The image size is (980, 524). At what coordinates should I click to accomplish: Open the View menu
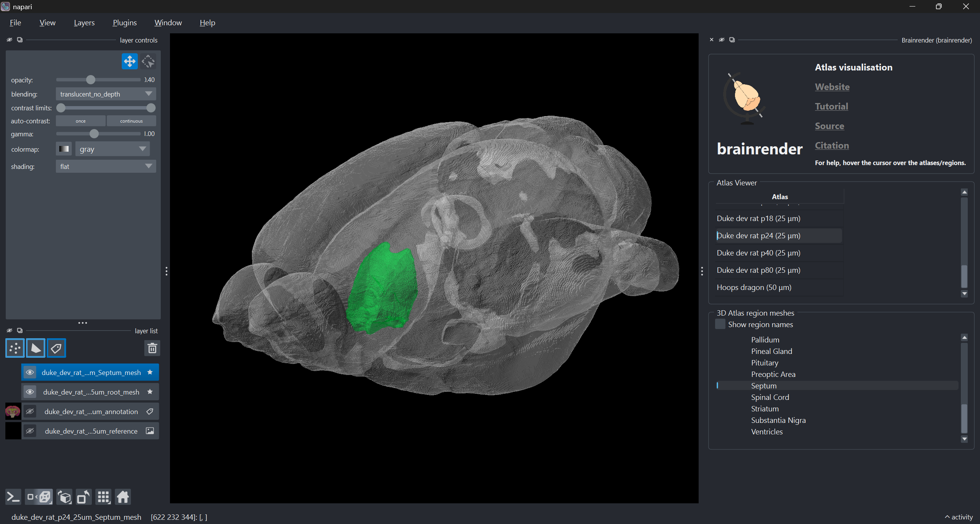[47, 23]
